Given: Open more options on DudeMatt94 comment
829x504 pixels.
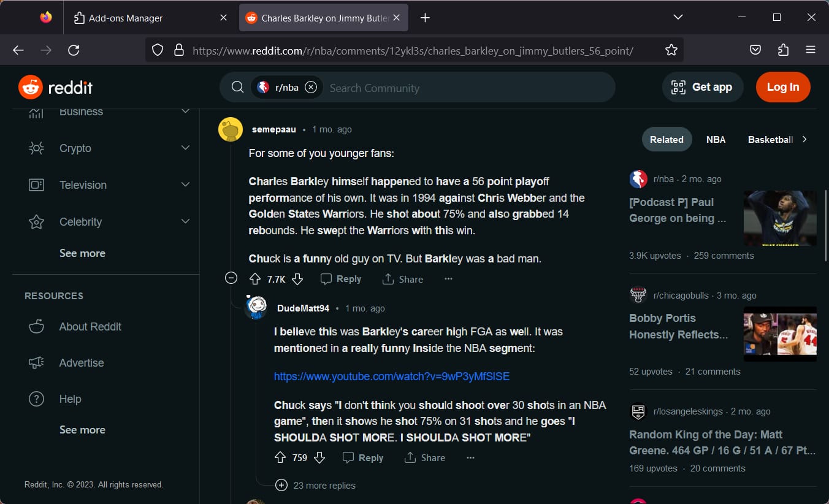Looking at the screenshot, I should [470, 457].
